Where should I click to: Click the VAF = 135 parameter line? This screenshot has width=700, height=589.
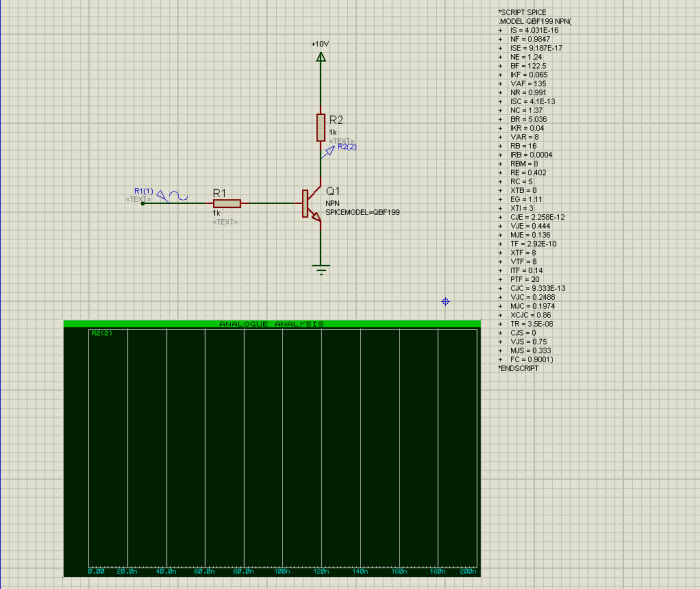tap(522, 84)
